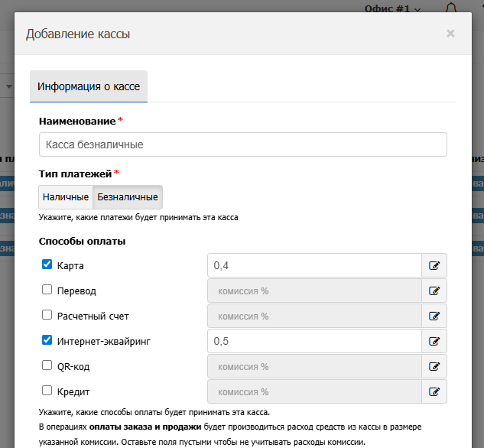Click the Расчетный счет commission percent field
The width and height of the screenshot is (484, 448).
pyautogui.click(x=314, y=316)
